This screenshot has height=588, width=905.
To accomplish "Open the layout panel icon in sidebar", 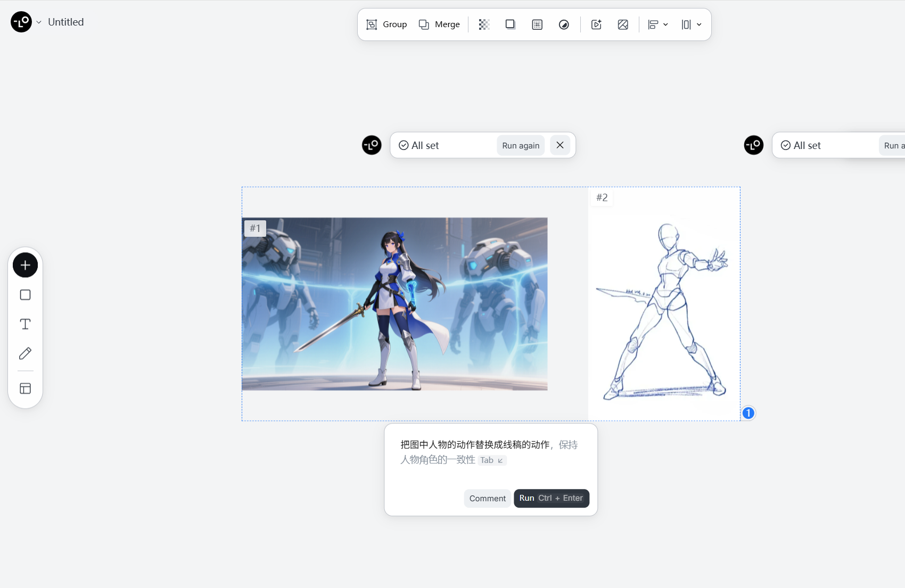I will coord(25,388).
